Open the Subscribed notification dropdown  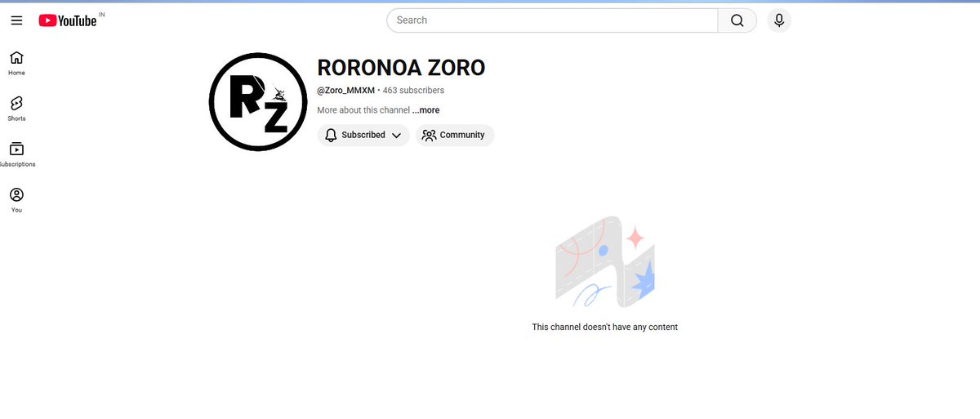(363, 135)
